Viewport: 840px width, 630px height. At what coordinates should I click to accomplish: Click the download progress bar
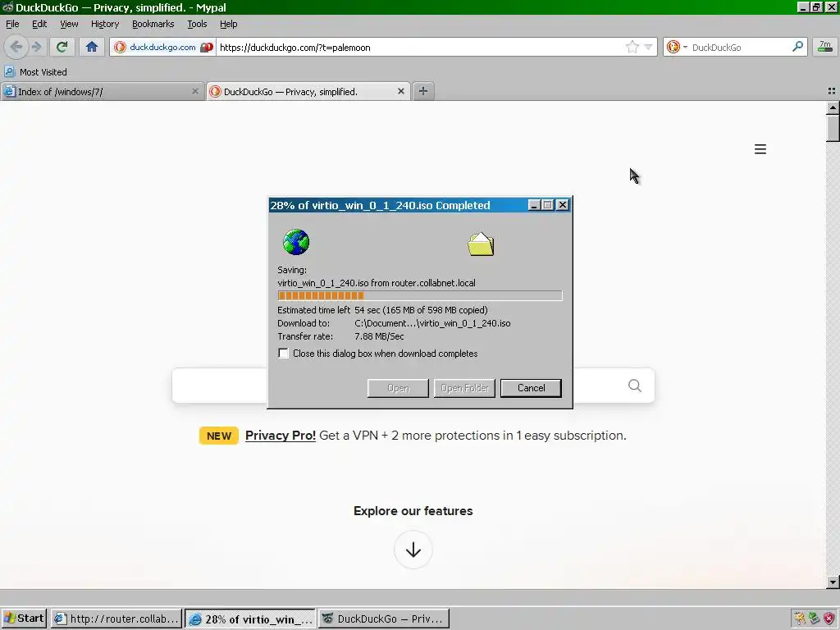[x=419, y=295]
